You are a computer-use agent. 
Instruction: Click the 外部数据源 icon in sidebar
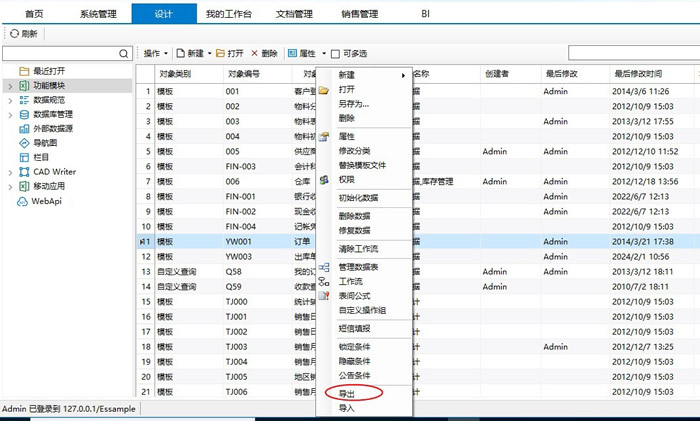(24, 128)
